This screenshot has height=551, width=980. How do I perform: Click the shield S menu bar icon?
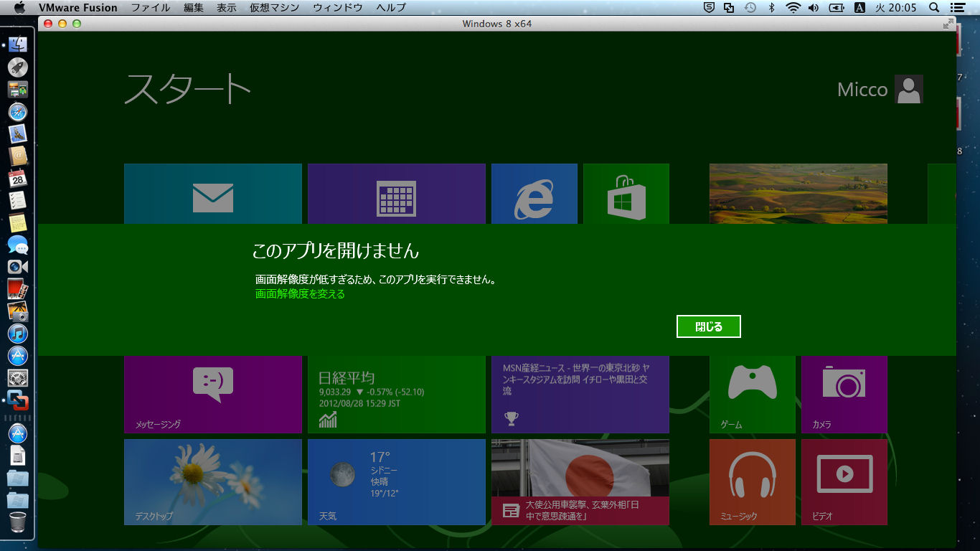[x=709, y=7]
